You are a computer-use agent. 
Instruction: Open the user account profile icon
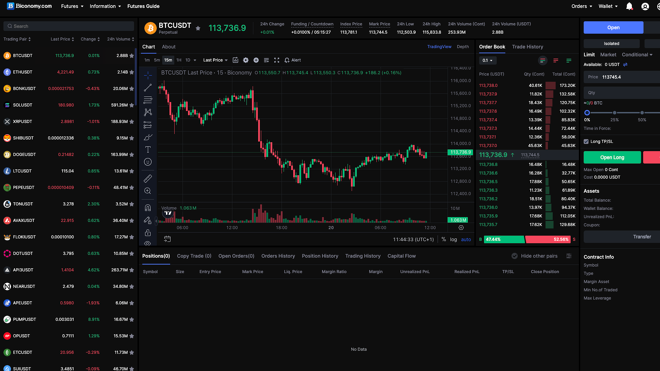coord(645,6)
